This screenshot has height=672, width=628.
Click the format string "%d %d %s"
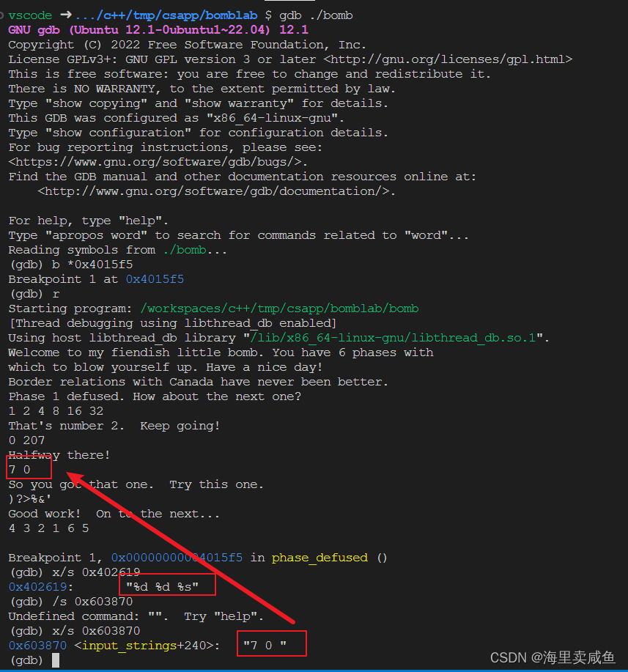[162, 587]
